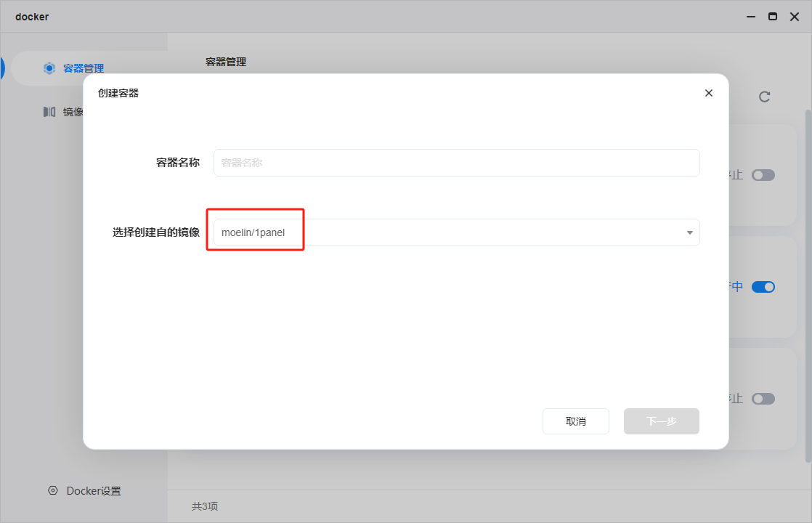Click the 容器管理 page heading
The width and height of the screenshot is (812, 523).
(226, 62)
